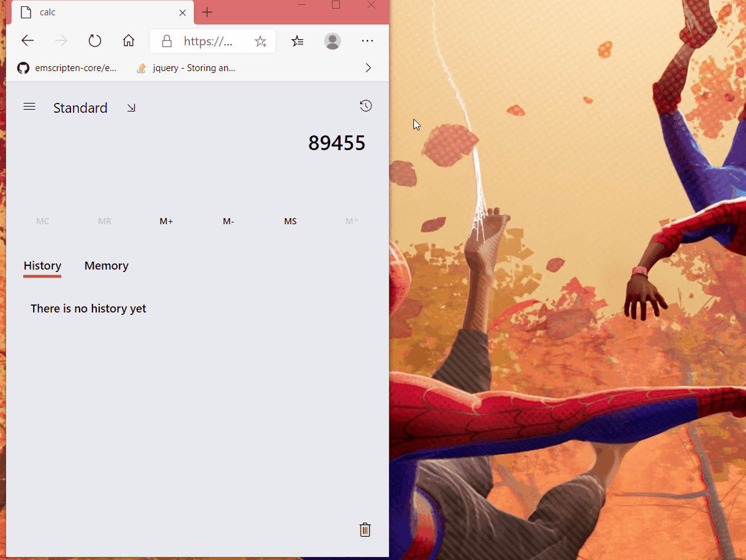Go back with the browser back arrow
746x560 pixels.
click(28, 41)
